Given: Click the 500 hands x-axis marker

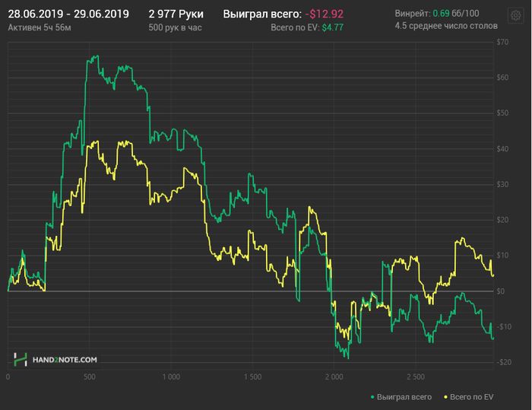Looking at the screenshot, I should point(89,377).
